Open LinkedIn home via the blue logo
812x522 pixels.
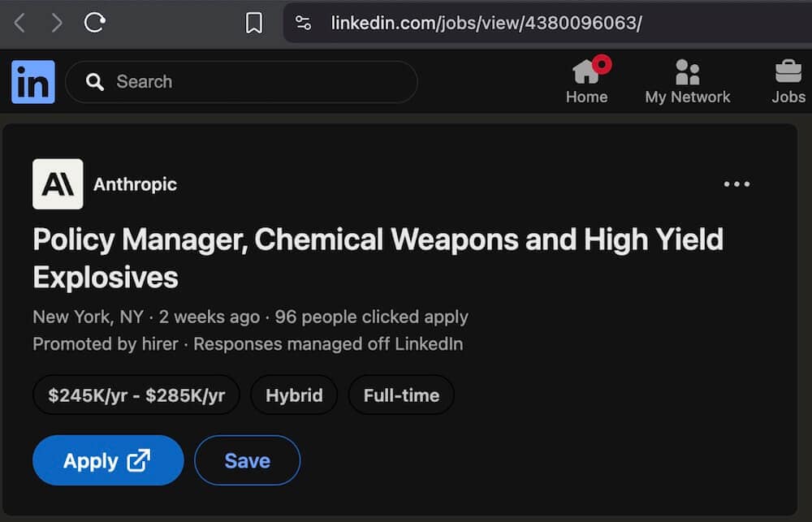pyautogui.click(x=33, y=82)
